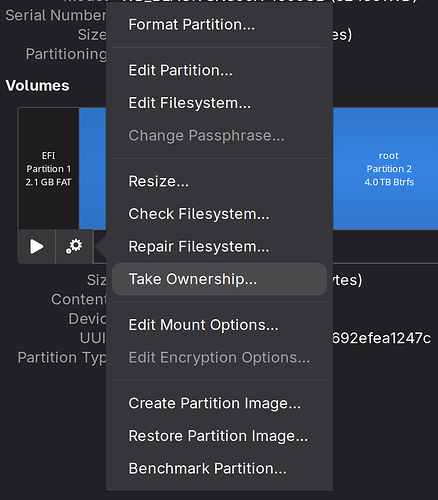Select the EFI Partition 1 volume block

pyautogui.click(x=48, y=169)
